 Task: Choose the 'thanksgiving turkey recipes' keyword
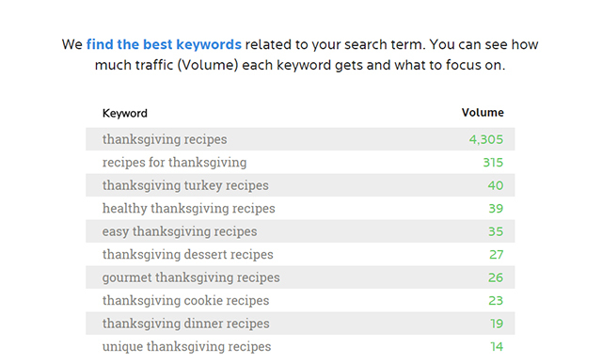click(185, 185)
